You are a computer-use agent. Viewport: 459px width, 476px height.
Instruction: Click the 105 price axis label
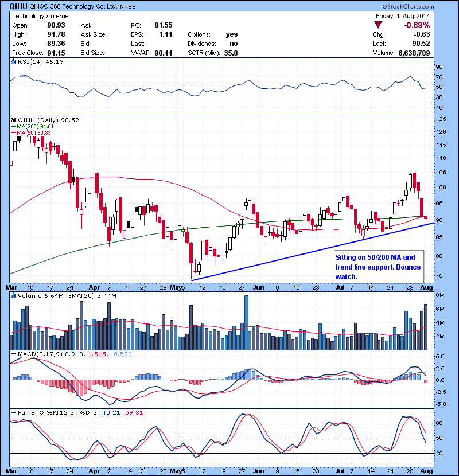coord(441,173)
